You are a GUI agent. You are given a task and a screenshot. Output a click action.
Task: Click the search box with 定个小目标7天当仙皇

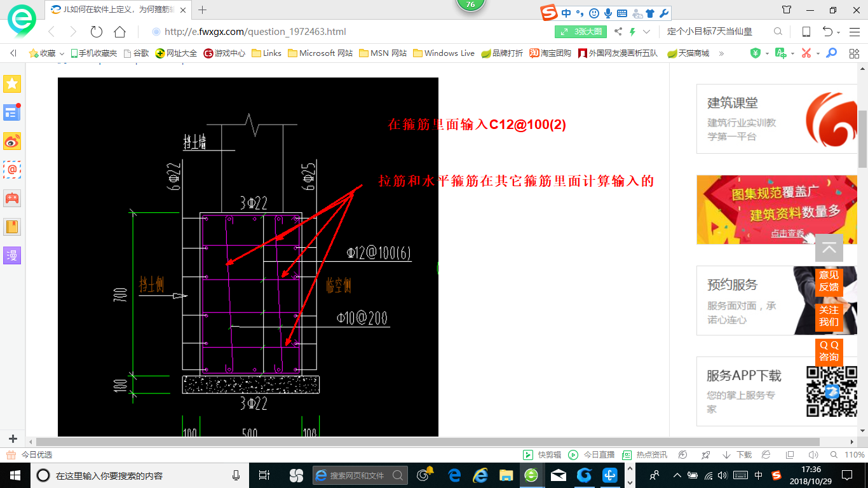click(x=717, y=32)
